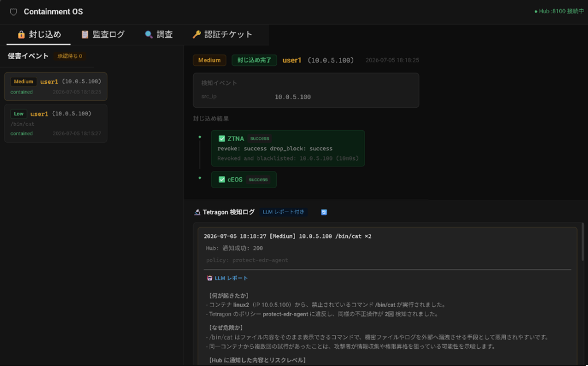Click the Containment OS title

click(x=53, y=11)
